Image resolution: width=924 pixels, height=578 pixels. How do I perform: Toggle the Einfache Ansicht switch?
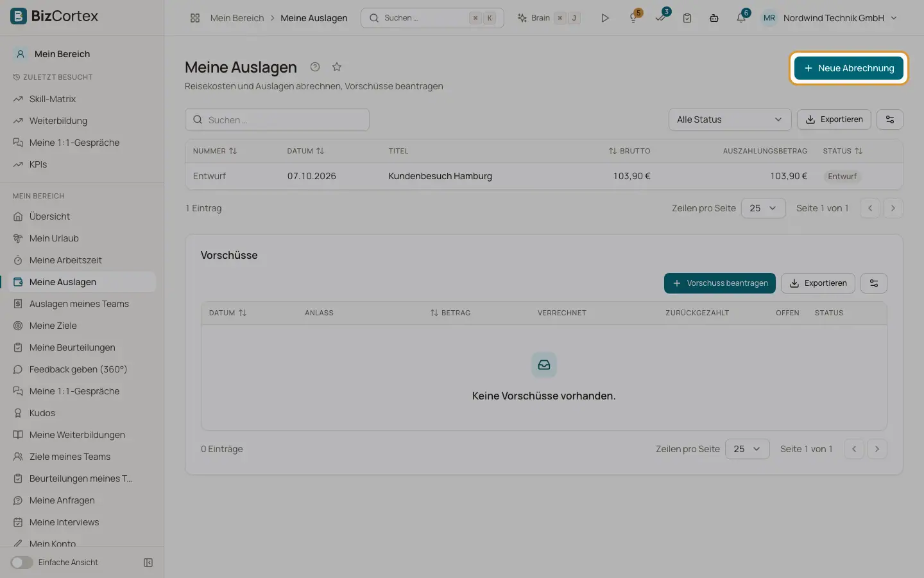point(22,563)
